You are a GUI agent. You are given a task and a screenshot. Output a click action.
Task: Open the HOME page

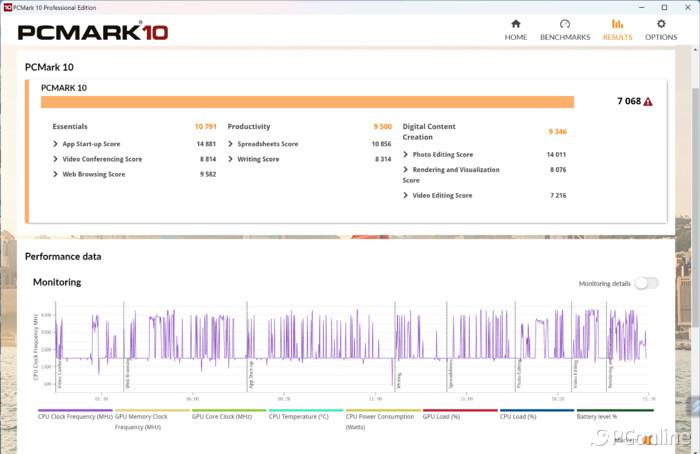(515, 29)
